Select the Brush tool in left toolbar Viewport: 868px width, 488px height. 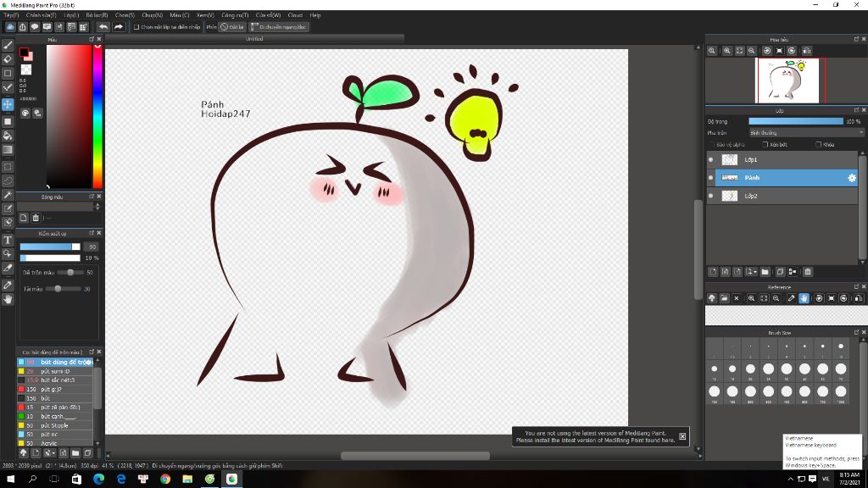[8, 46]
